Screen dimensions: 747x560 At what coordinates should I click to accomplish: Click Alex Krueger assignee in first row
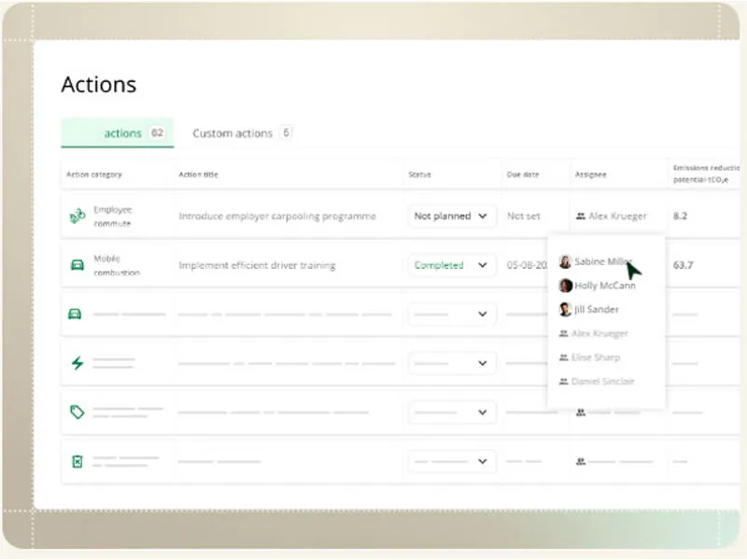(x=616, y=217)
